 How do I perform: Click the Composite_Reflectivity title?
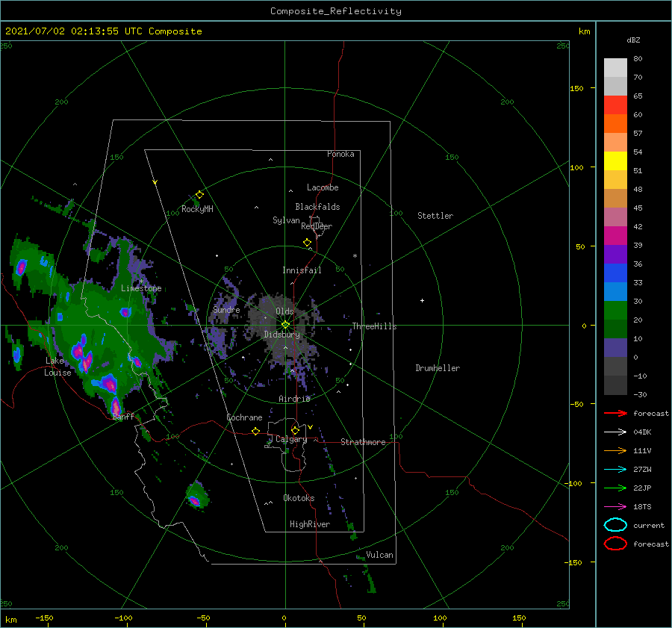point(336,11)
